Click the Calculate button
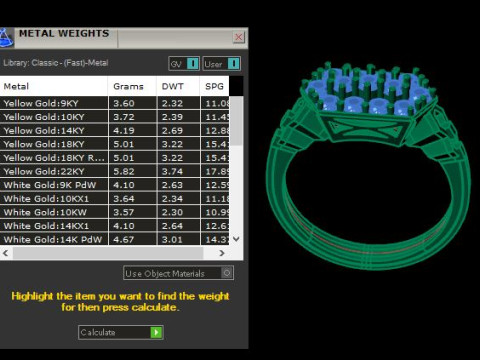480x360 pixels. (x=121, y=332)
